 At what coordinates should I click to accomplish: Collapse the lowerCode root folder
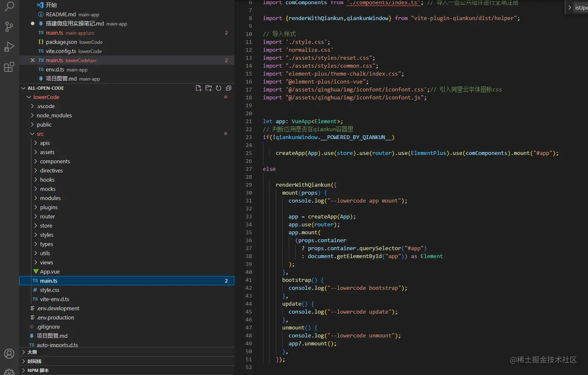tap(29, 97)
